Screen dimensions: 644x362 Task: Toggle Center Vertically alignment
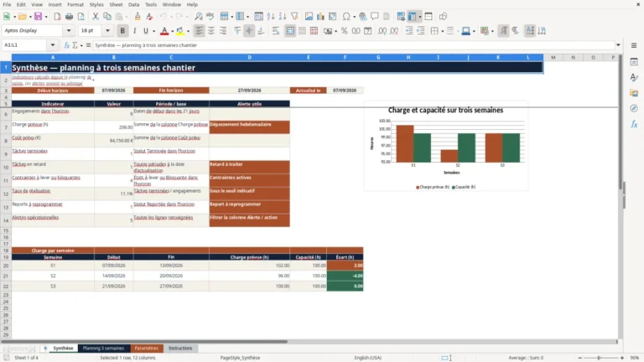coord(249,31)
